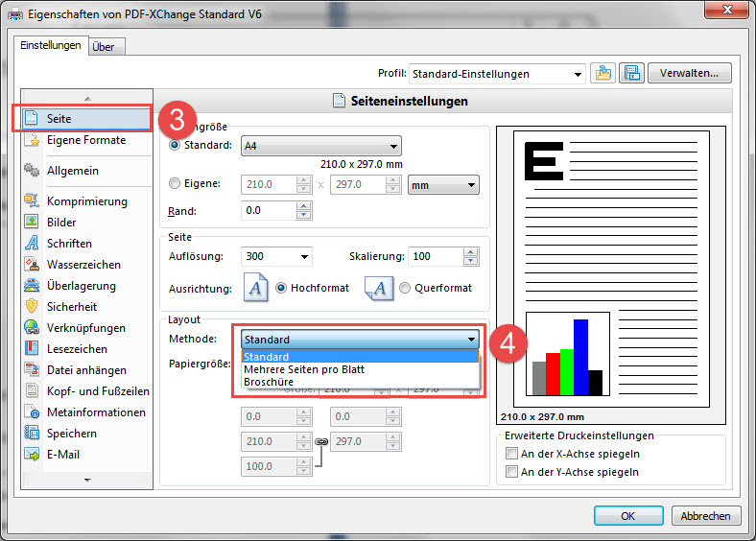Open Eigene Formate settings entry
This screenshot has width=756, height=541.
86,140
